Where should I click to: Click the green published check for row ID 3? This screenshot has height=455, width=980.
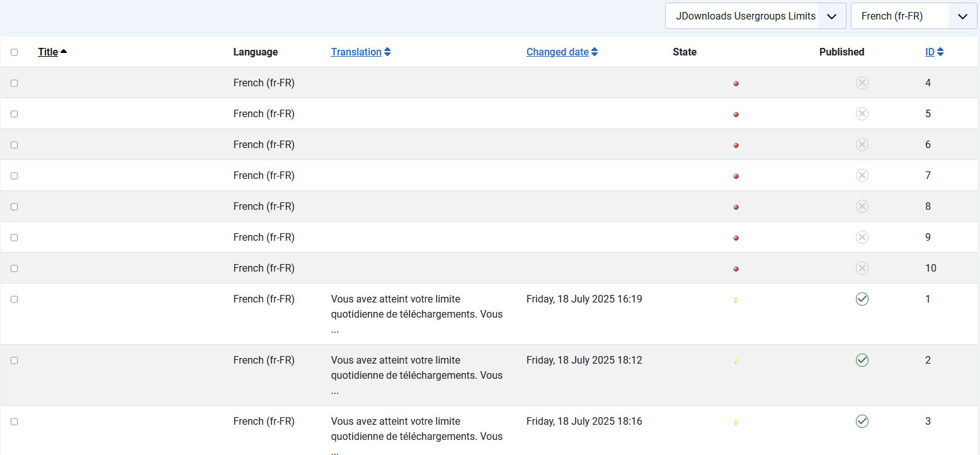click(862, 421)
